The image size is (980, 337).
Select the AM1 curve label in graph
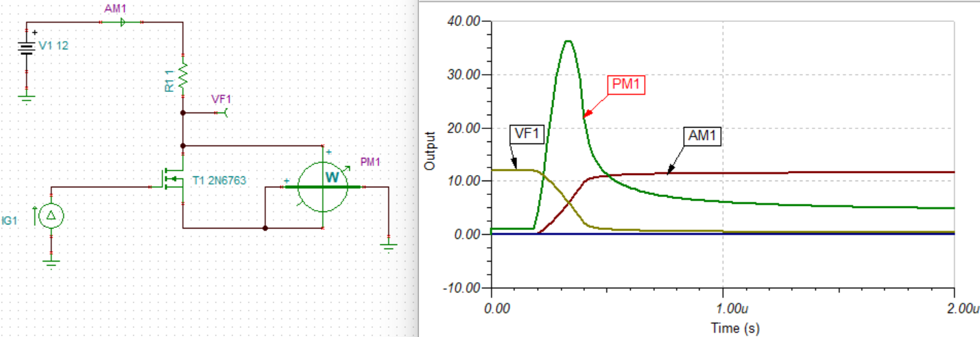(x=704, y=136)
